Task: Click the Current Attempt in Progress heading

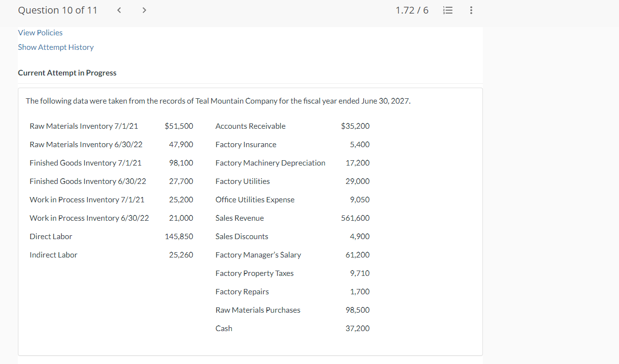Action: [x=67, y=73]
